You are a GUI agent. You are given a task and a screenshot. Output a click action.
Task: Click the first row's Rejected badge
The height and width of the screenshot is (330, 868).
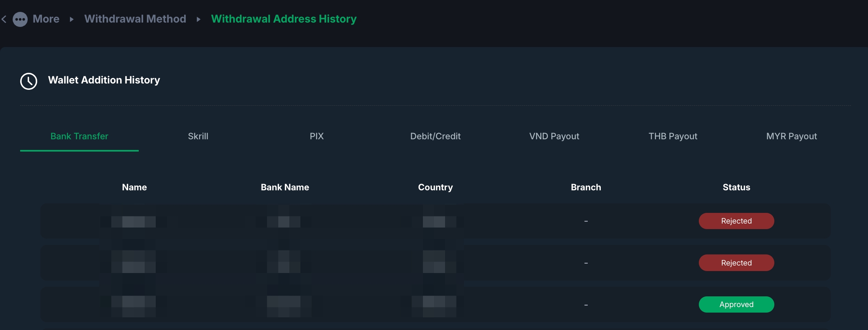tap(736, 221)
